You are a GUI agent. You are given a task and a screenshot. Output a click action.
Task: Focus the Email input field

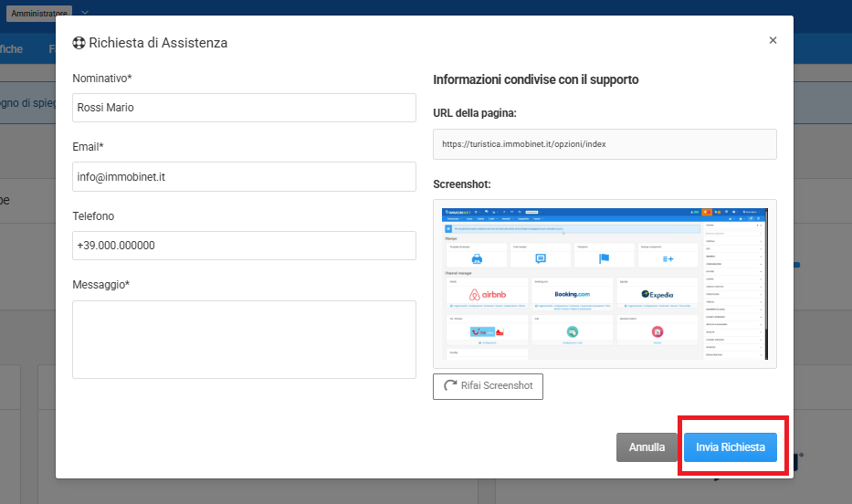(244, 177)
